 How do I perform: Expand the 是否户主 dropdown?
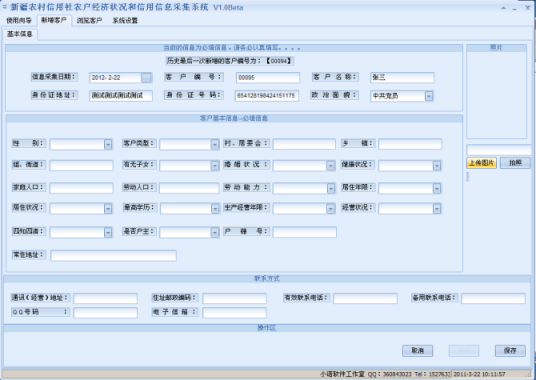click(215, 232)
